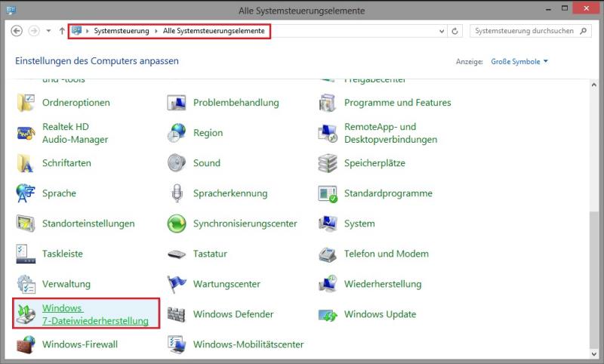This screenshot has height=364, width=604.
Task: Go up one level with Up arrow
Action: pyautogui.click(x=62, y=31)
